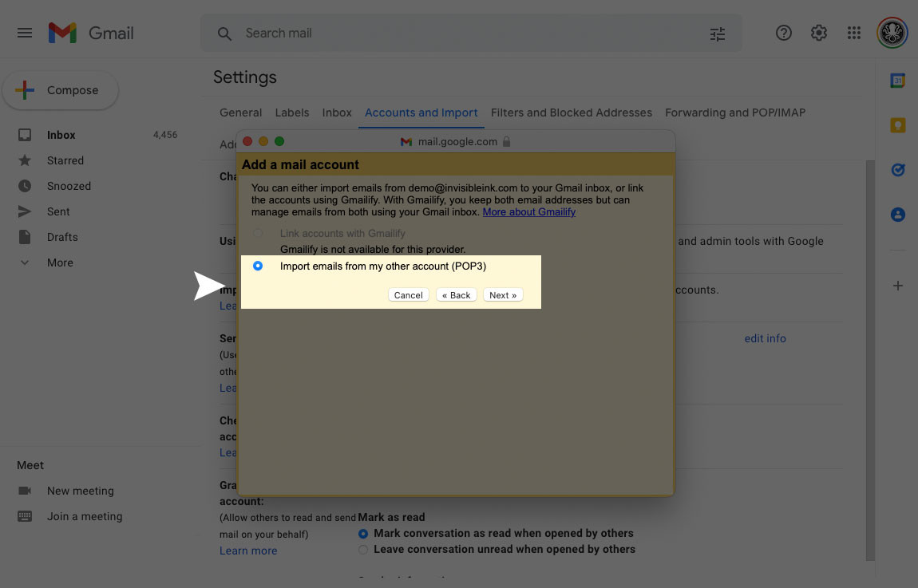Switch to the Labels settings tab

click(x=292, y=112)
